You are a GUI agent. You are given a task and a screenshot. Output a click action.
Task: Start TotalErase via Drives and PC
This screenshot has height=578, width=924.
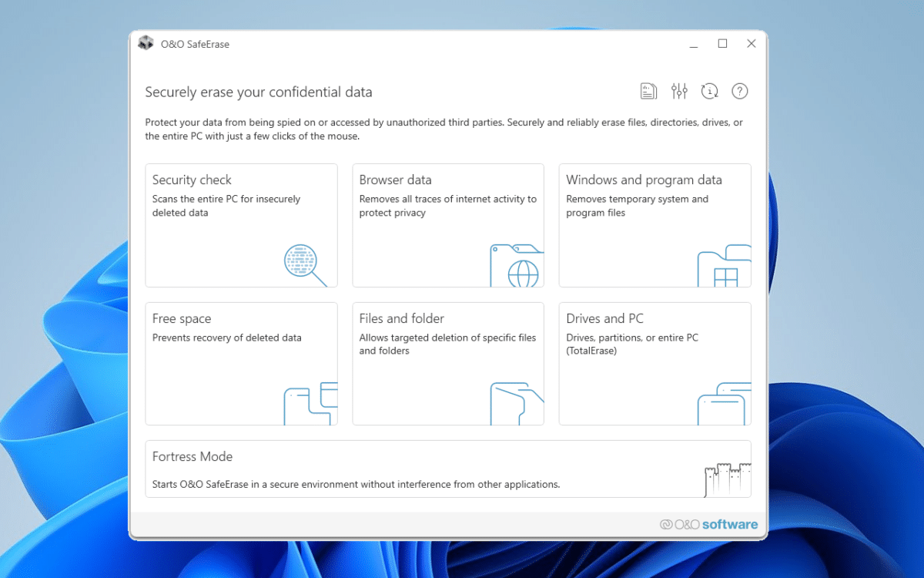654,364
